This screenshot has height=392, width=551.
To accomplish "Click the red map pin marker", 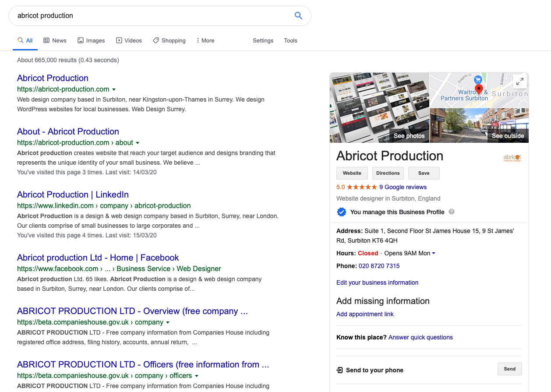I will tap(479, 90).
